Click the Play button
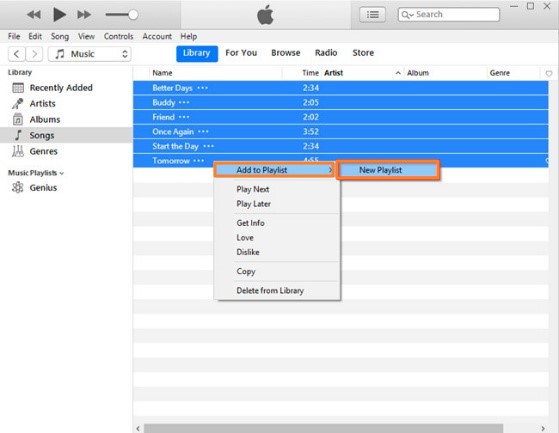 (59, 15)
